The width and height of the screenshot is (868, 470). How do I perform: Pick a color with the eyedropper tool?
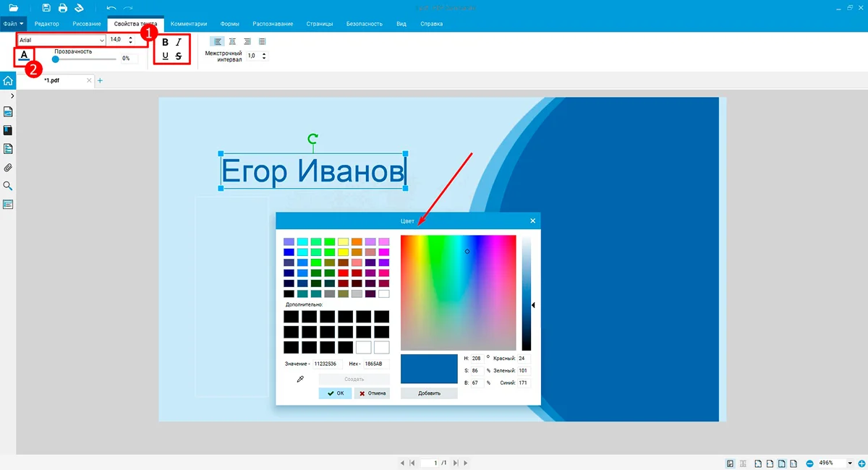[300, 379]
